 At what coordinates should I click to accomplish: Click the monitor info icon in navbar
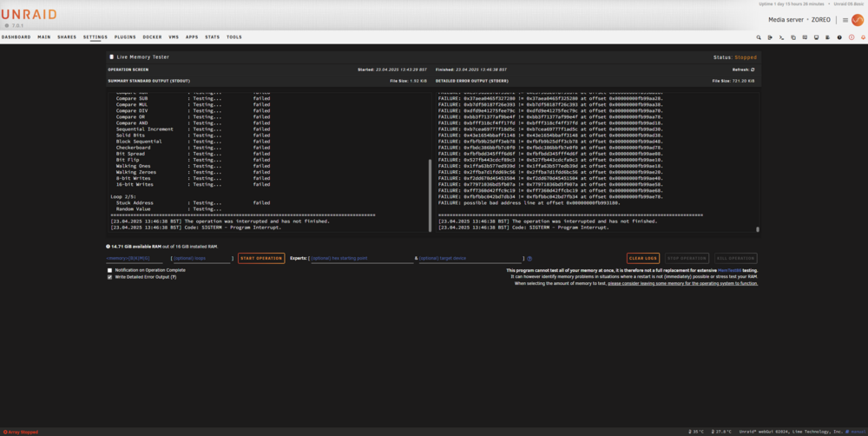coord(817,37)
